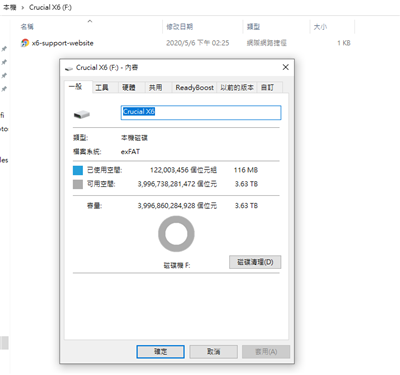
Task: Click the 2020/5/6 下午 02:25 date cell
Action: [198, 43]
